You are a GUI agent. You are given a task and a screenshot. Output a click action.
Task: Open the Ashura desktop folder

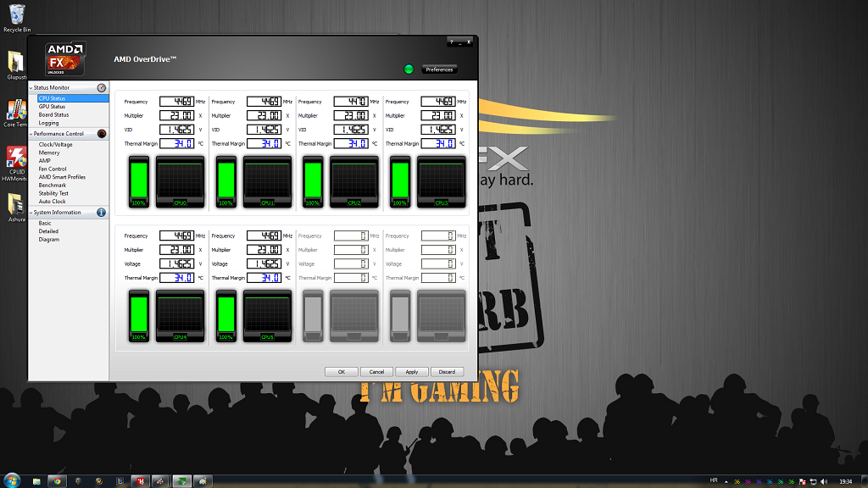(x=16, y=208)
